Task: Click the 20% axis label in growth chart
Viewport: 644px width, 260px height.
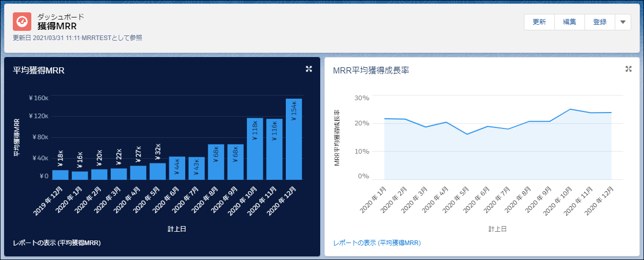Action: point(362,123)
